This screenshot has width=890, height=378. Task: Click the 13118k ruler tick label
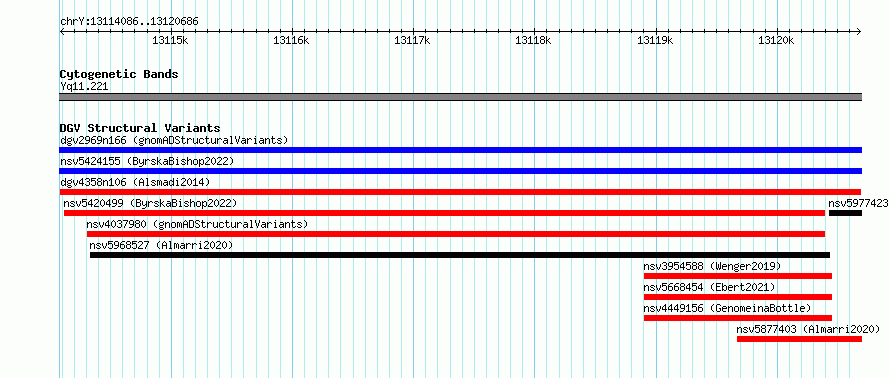point(533,40)
